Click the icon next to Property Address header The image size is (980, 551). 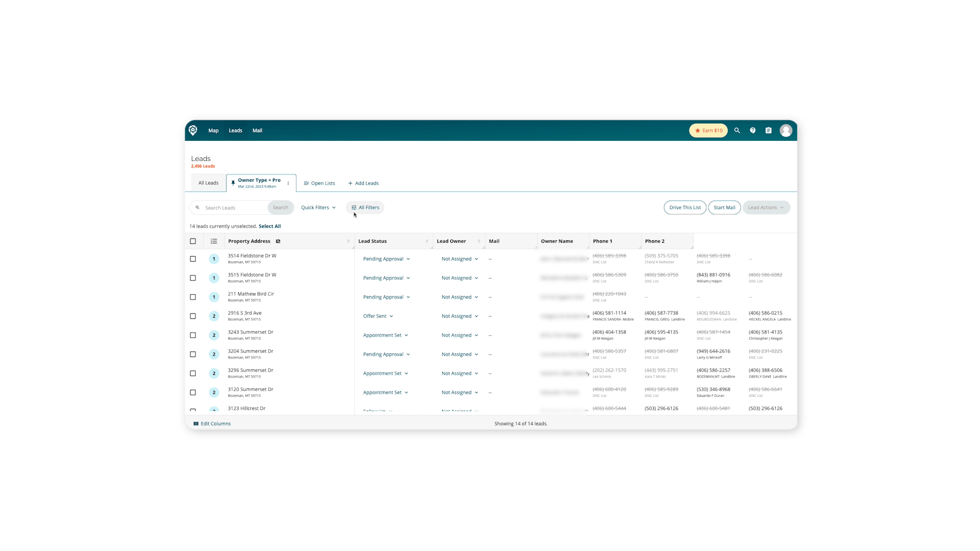278,241
